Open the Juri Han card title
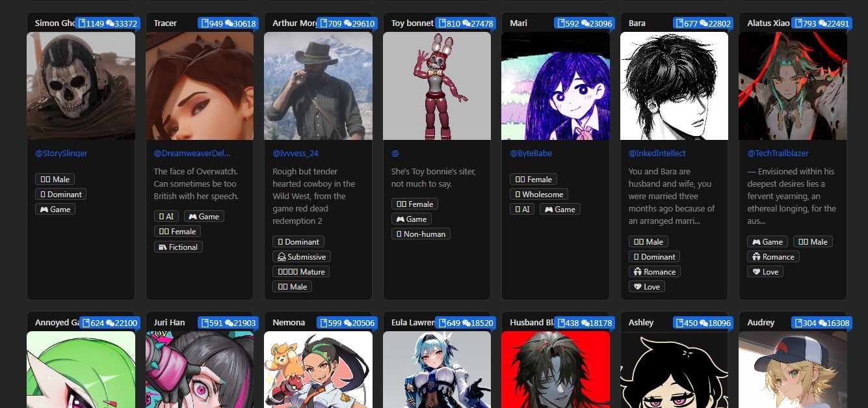 pos(169,322)
